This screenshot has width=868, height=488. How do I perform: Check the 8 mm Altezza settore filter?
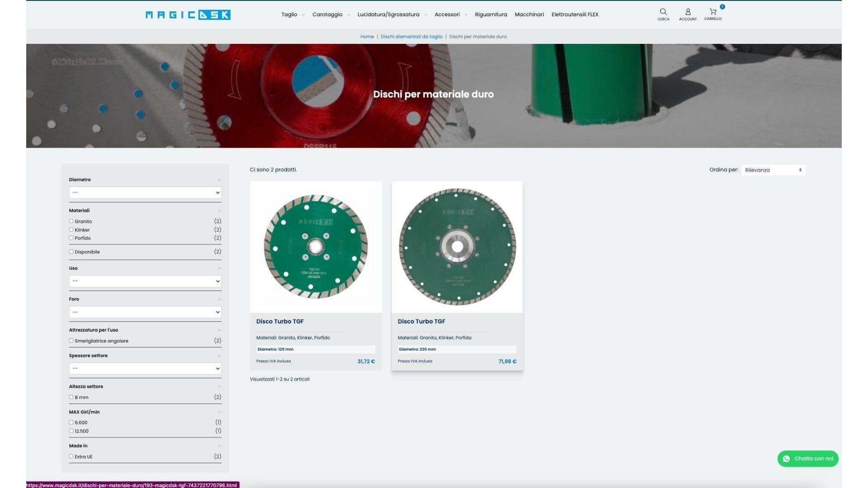click(71, 397)
